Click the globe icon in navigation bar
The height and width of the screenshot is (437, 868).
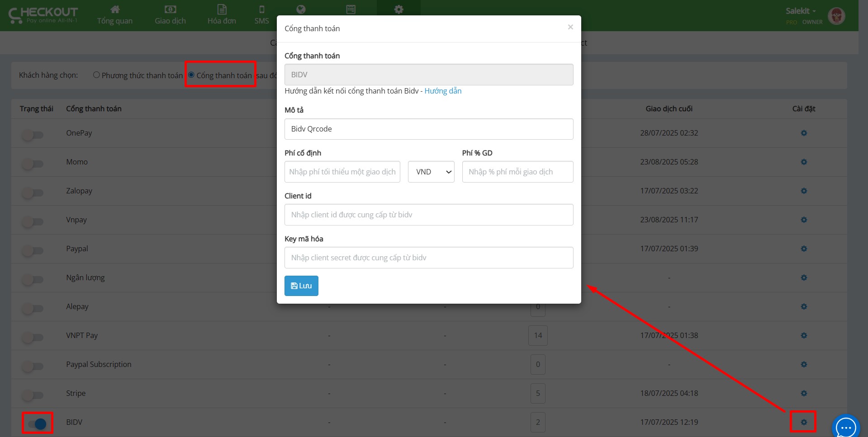[301, 9]
